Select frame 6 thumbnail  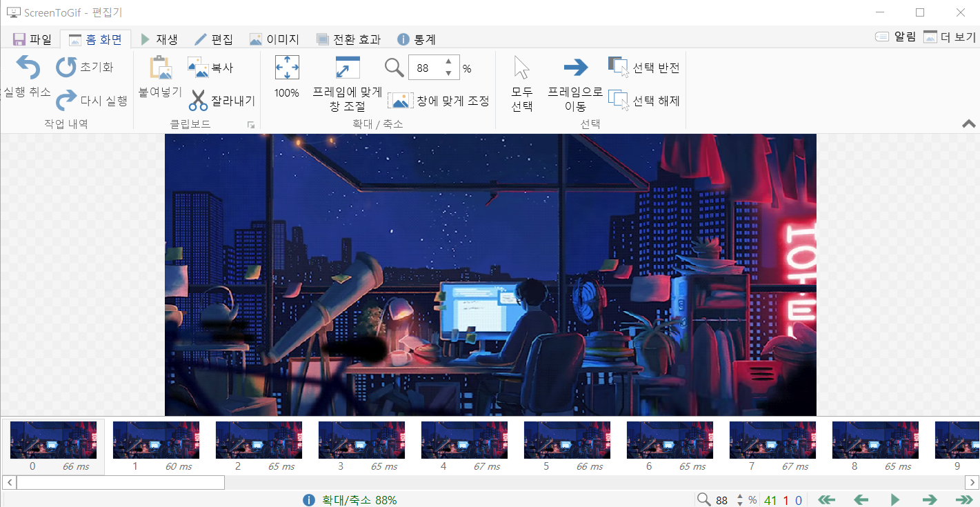pyautogui.click(x=670, y=440)
